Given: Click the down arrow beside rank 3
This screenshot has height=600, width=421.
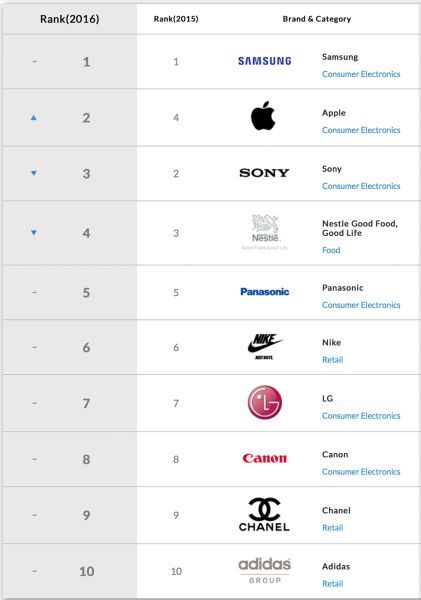Looking at the screenshot, I should tap(34, 173).
